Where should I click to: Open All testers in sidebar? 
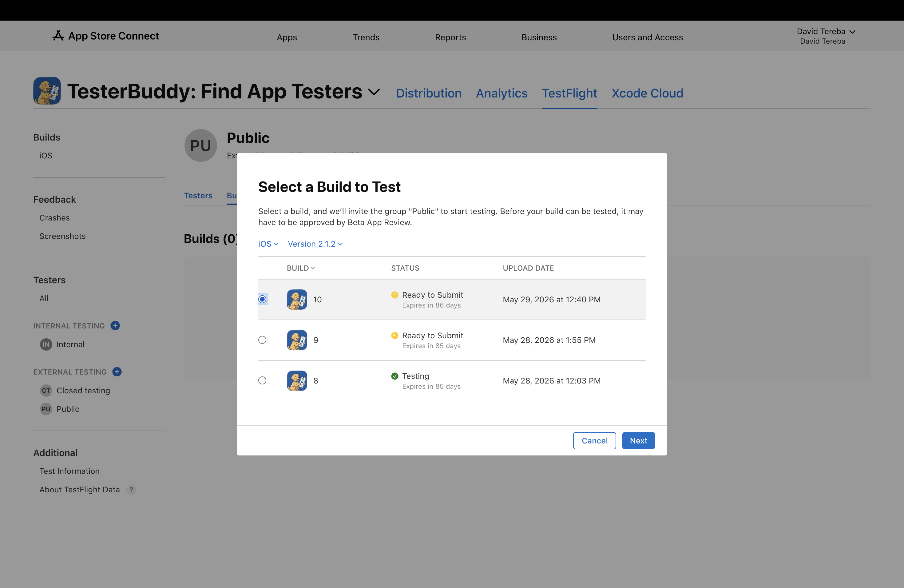[x=44, y=298]
